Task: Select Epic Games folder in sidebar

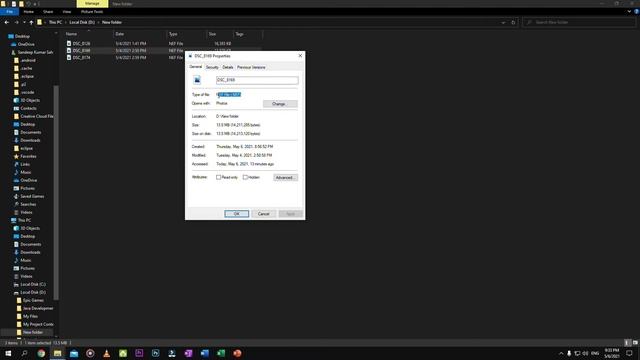Action: coord(33,300)
